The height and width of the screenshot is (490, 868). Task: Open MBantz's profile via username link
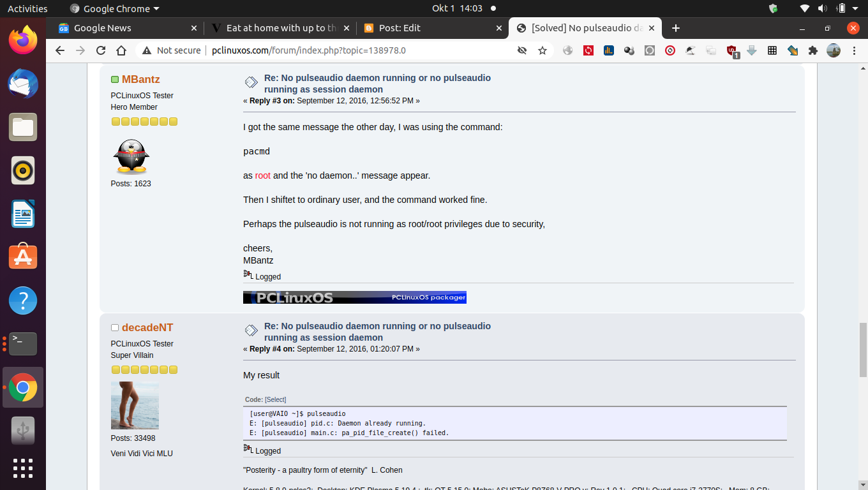pos(140,79)
